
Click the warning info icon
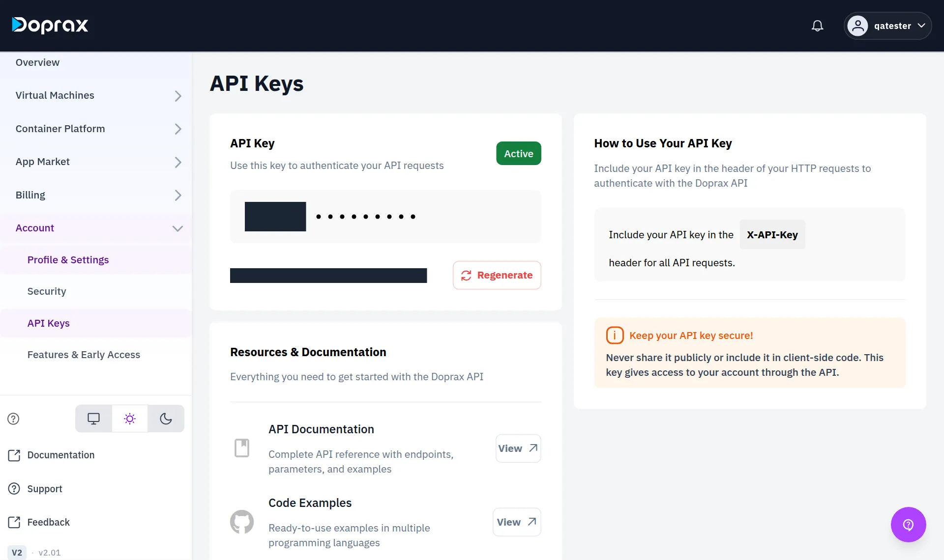click(x=615, y=336)
